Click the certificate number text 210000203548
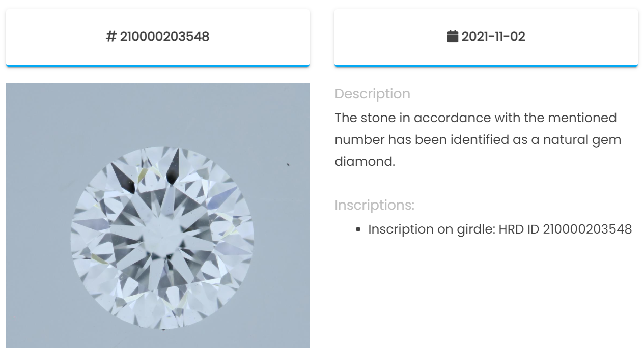The width and height of the screenshot is (644, 348). tap(164, 37)
